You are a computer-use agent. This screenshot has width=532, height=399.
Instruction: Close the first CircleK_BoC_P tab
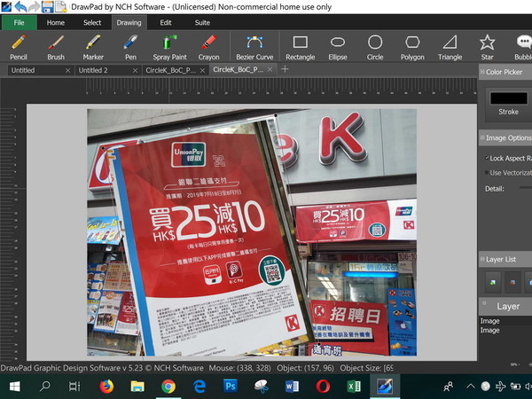tap(202, 70)
